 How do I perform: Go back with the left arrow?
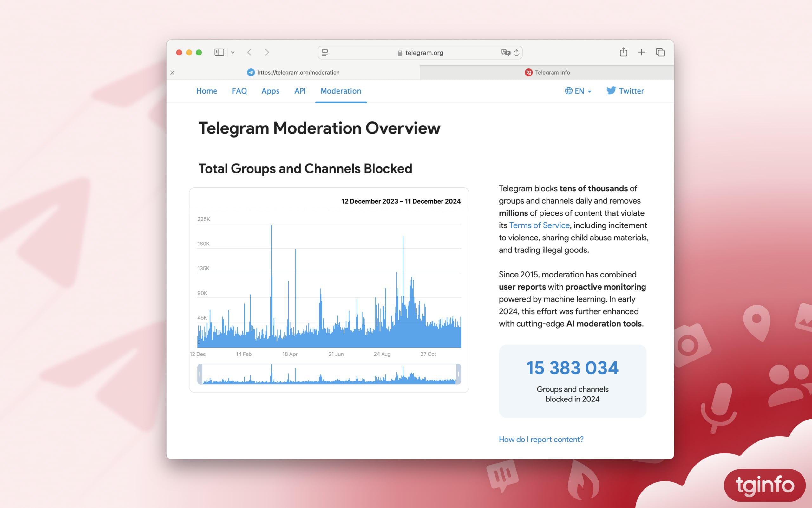coord(249,52)
